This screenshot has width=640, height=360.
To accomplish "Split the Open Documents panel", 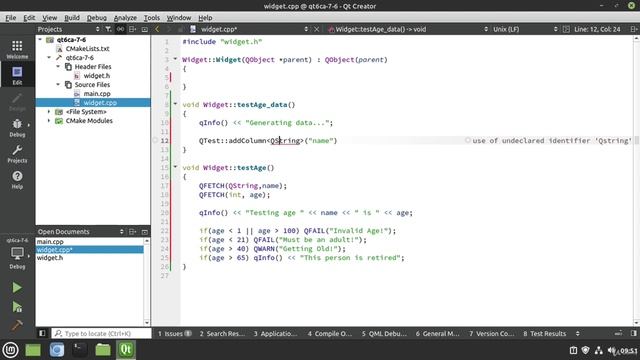I will point(132,231).
